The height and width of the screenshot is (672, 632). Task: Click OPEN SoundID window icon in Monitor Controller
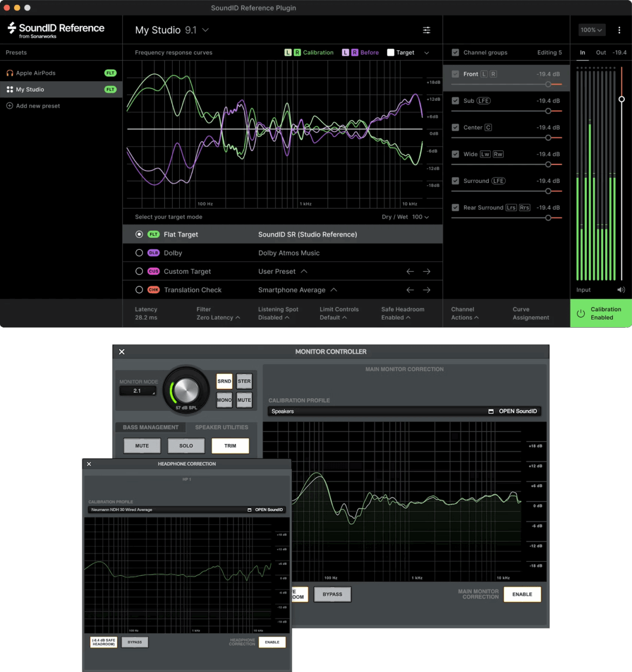[491, 411]
